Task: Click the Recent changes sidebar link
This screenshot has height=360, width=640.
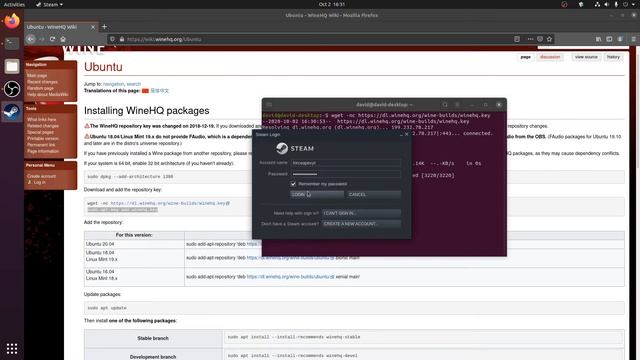Action: pos(42,82)
